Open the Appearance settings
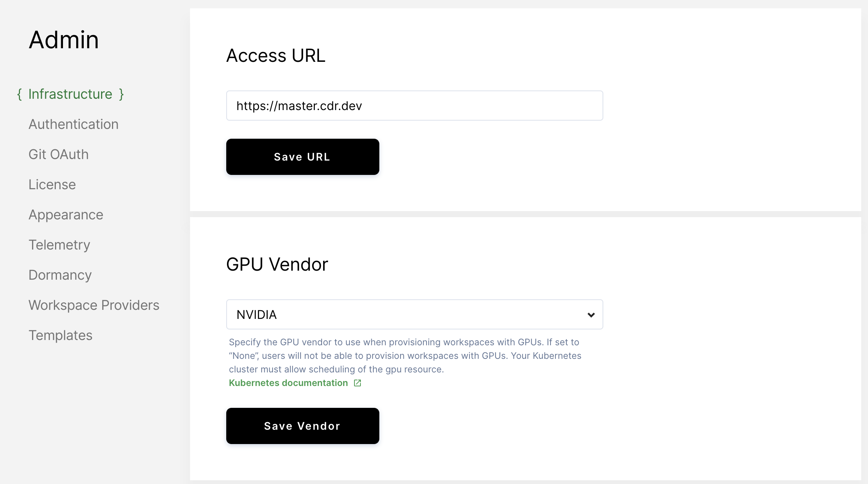Viewport: 868px width, 484px height. (66, 215)
